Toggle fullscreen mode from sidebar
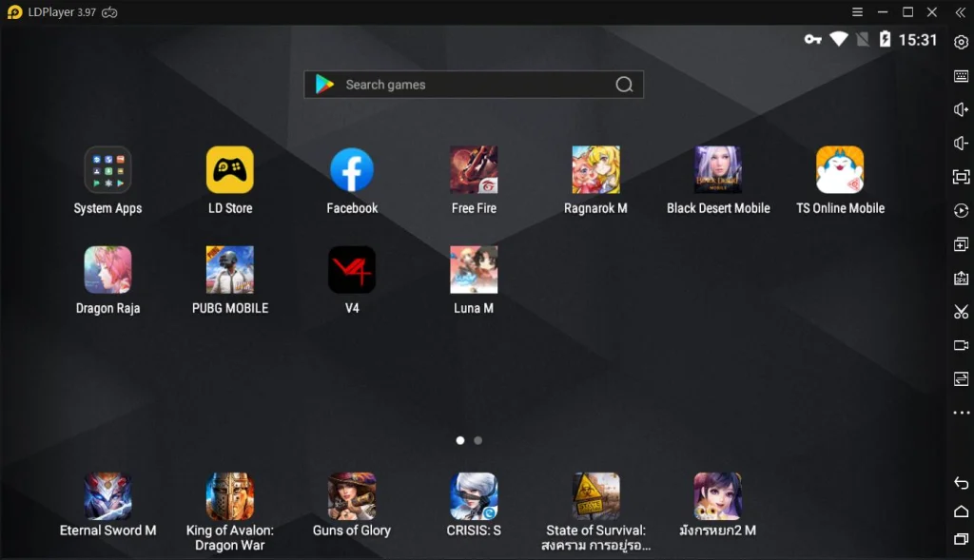The image size is (974, 560). click(x=961, y=177)
